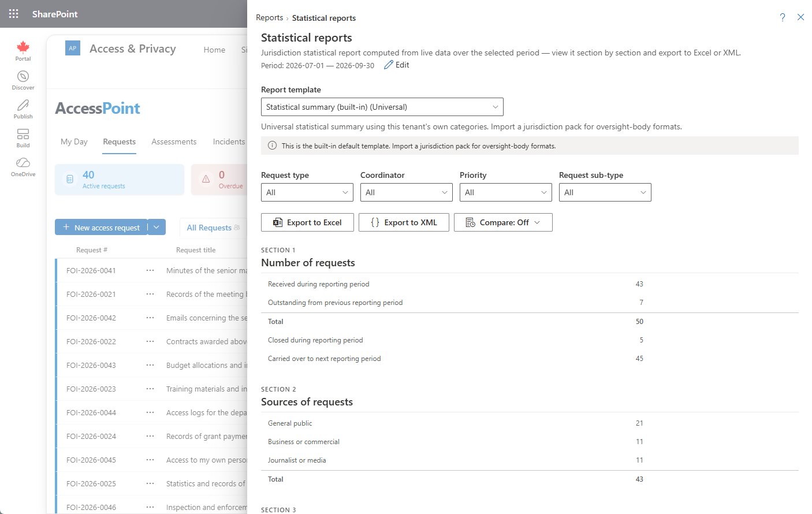Open the ellipsis menu for FOI-2026-0041
812x514 pixels.
click(x=150, y=270)
